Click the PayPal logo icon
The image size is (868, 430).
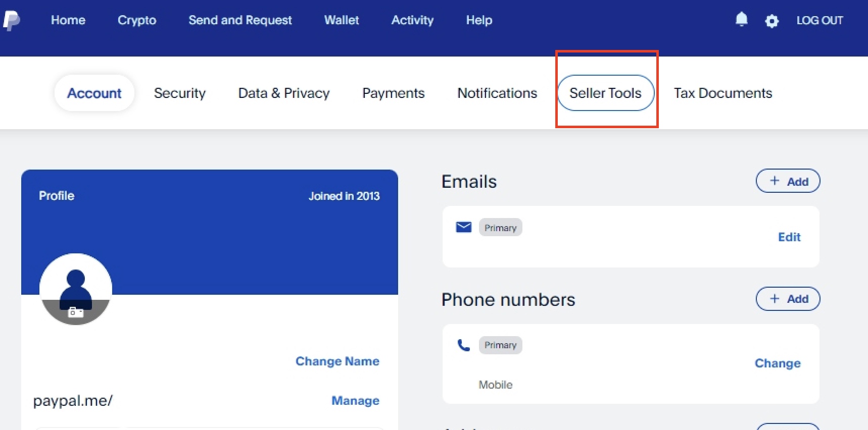11,20
